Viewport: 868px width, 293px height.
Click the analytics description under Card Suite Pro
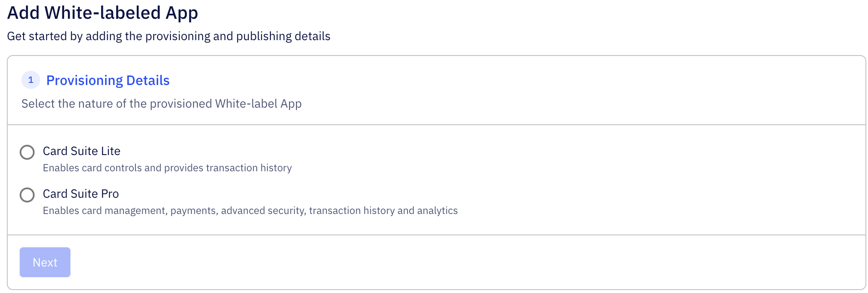(250, 211)
